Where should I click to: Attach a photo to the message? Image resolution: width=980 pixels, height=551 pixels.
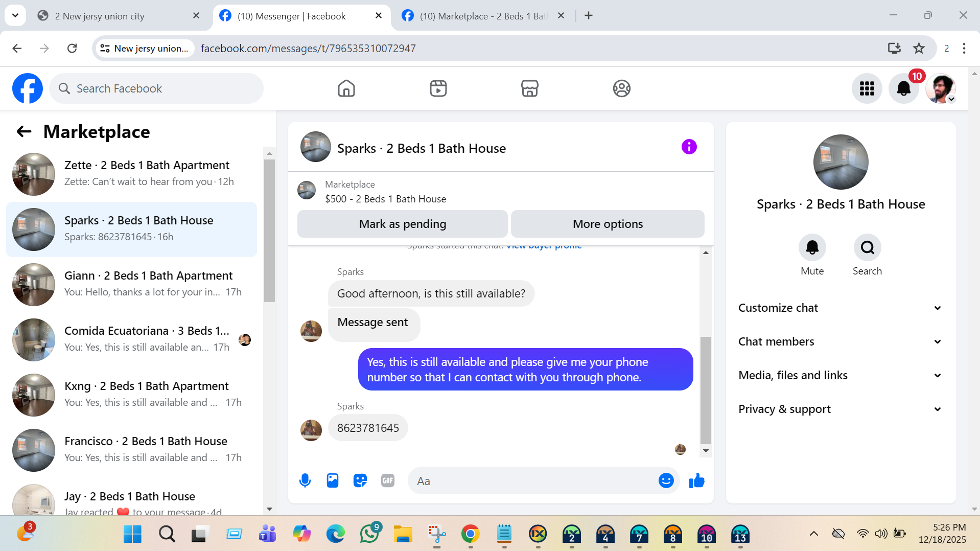click(x=333, y=480)
